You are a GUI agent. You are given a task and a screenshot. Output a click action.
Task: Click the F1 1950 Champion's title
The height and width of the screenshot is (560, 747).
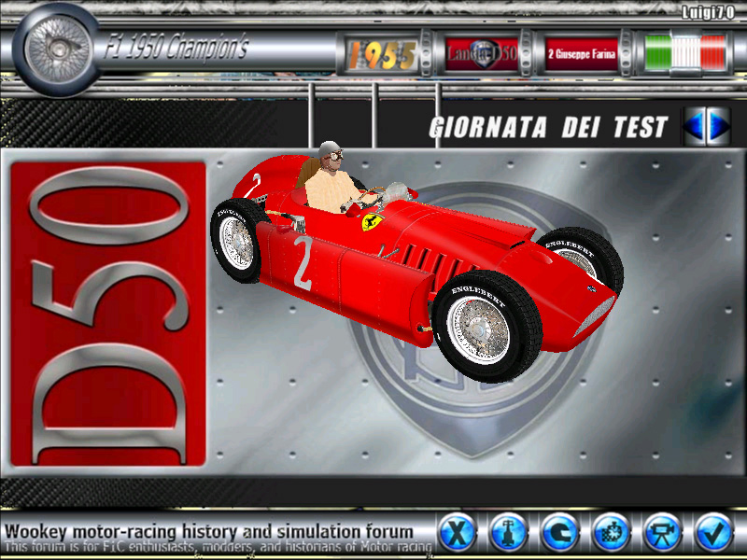pos(176,48)
